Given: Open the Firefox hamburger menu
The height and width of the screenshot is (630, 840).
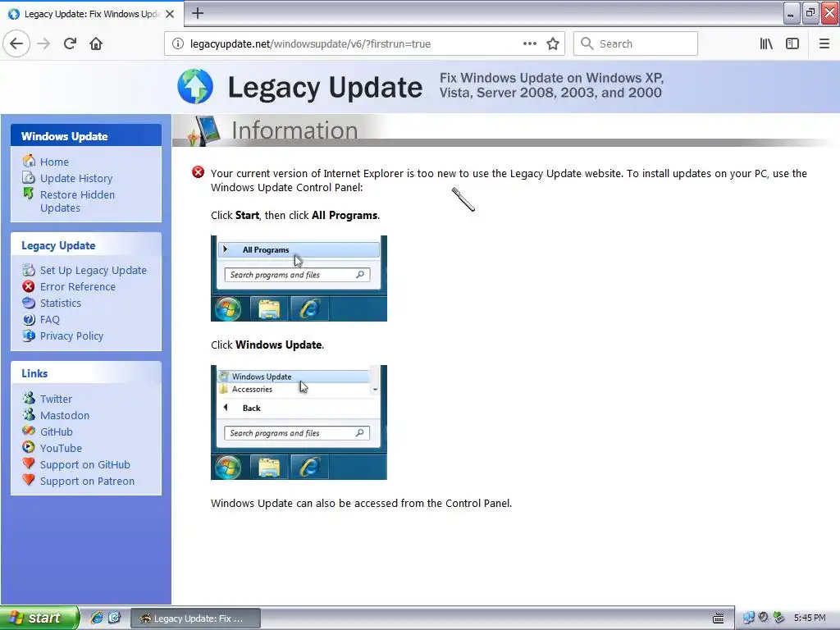Looking at the screenshot, I should point(824,43).
